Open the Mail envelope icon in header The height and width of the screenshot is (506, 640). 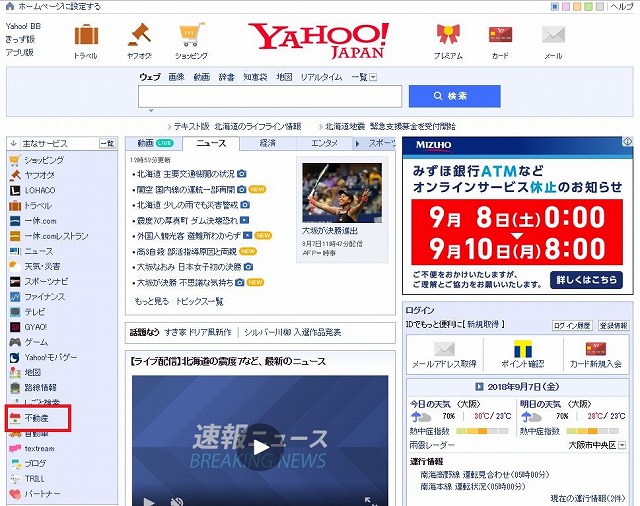[x=553, y=35]
